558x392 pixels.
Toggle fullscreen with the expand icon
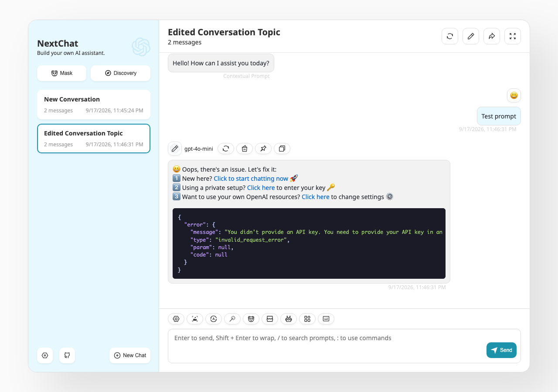click(513, 36)
